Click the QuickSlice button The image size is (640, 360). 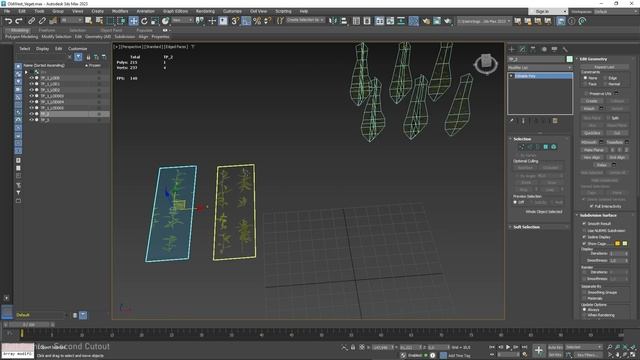pyautogui.click(x=592, y=133)
